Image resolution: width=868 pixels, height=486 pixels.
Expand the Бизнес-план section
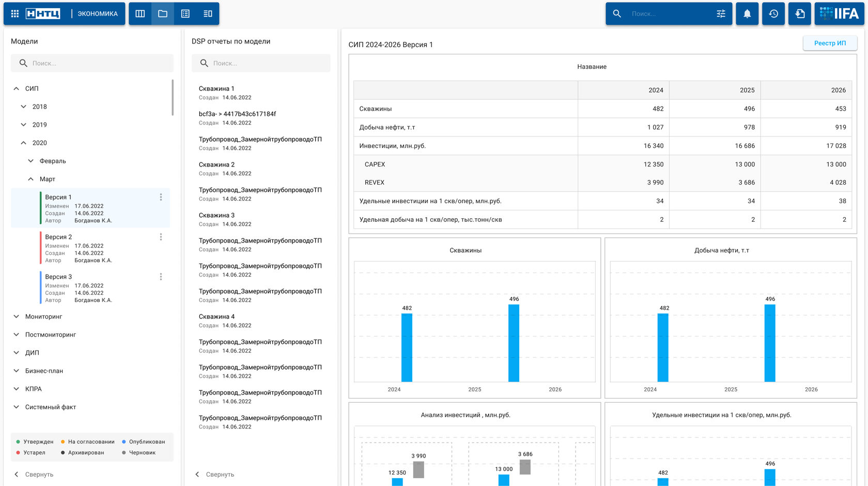pyautogui.click(x=17, y=371)
